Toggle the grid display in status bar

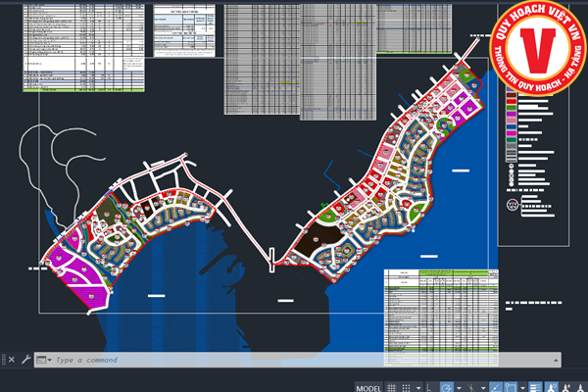click(392, 387)
